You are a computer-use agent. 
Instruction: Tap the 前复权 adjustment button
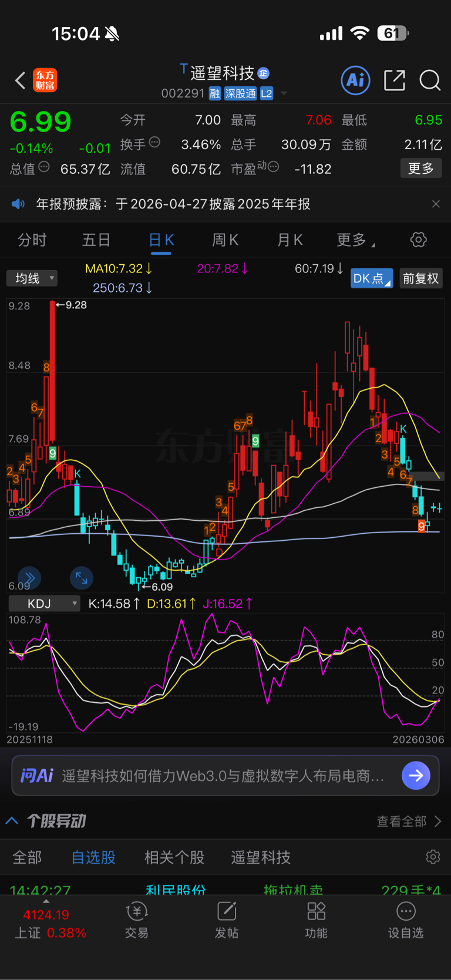coord(420,278)
